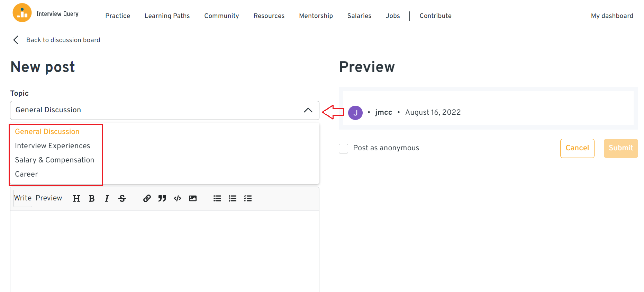644x292 pixels.
Task: Apply strikethrough formatting
Action: (122, 198)
